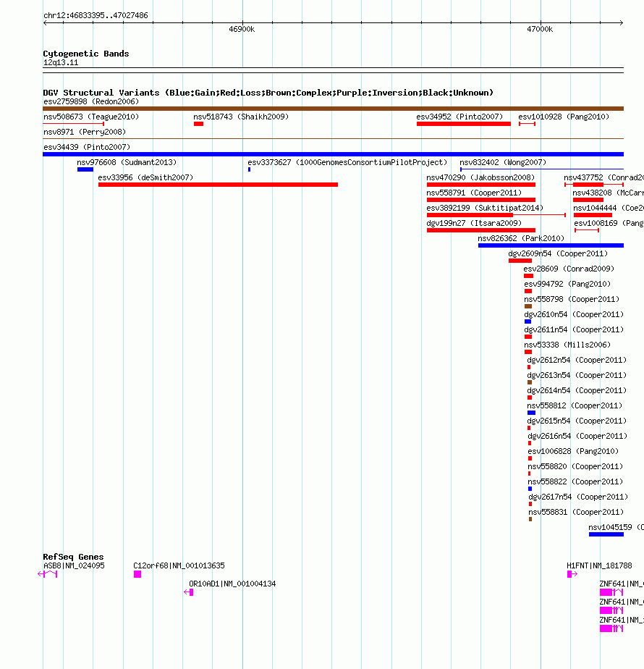Click the nsv976608 (Sudmant2013) blue block
Viewport: 644px width, 669px height.
[x=85, y=170]
